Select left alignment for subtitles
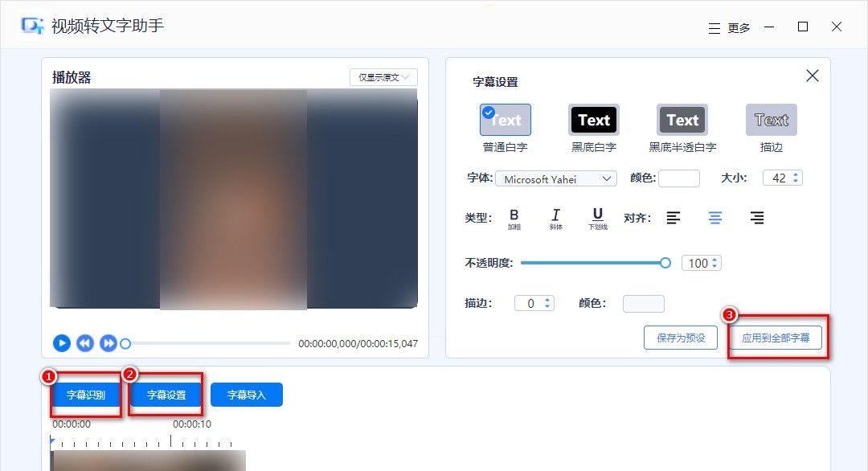The image size is (868, 471). point(674,217)
